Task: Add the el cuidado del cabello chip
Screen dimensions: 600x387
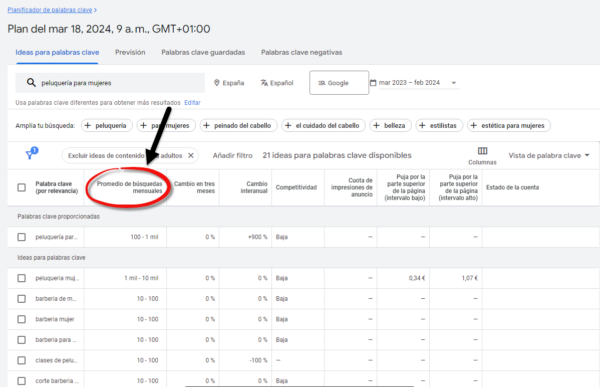Action: pos(323,126)
